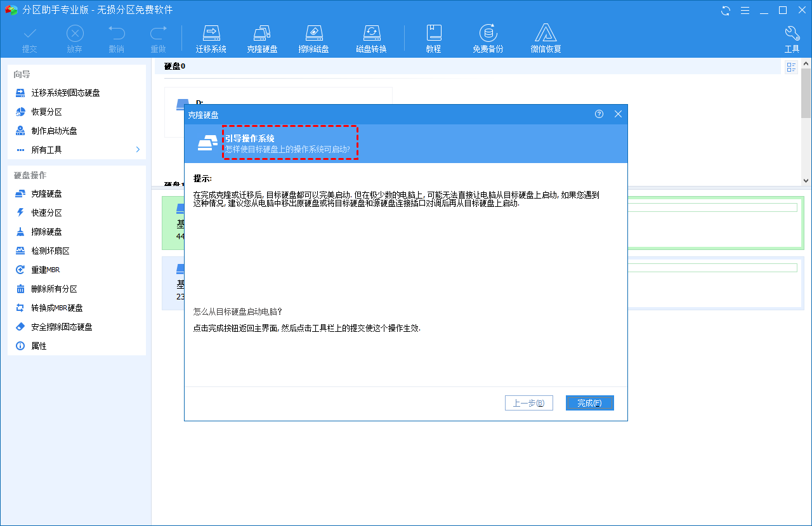
Task: Open the 磁盘转换 toolbar tool
Action: (371, 39)
